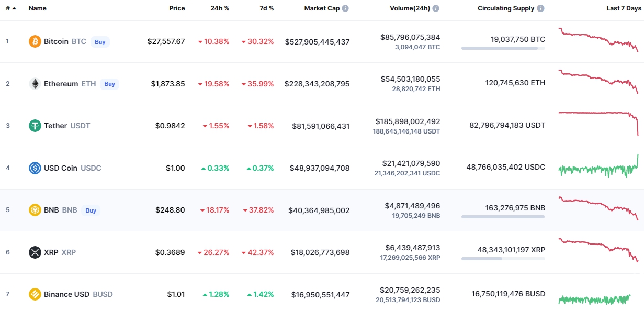Click the Circulating Supply info icon
This screenshot has width=644, height=311.
540,8
